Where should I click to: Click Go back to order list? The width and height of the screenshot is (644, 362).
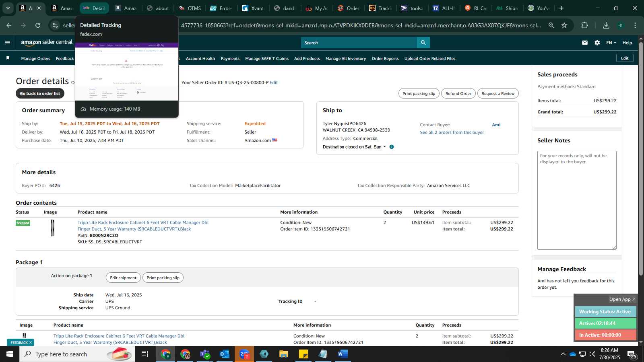pos(40,93)
